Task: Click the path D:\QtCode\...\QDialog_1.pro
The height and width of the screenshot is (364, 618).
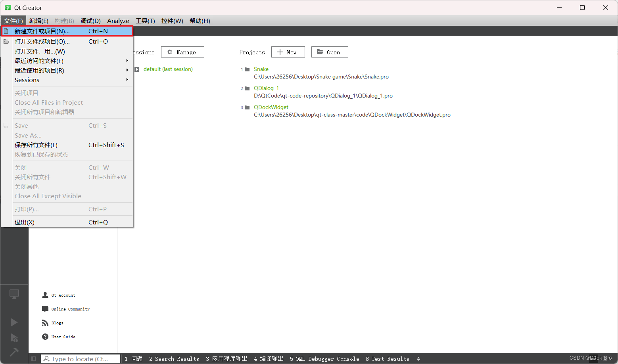Action: coord(323,96)
